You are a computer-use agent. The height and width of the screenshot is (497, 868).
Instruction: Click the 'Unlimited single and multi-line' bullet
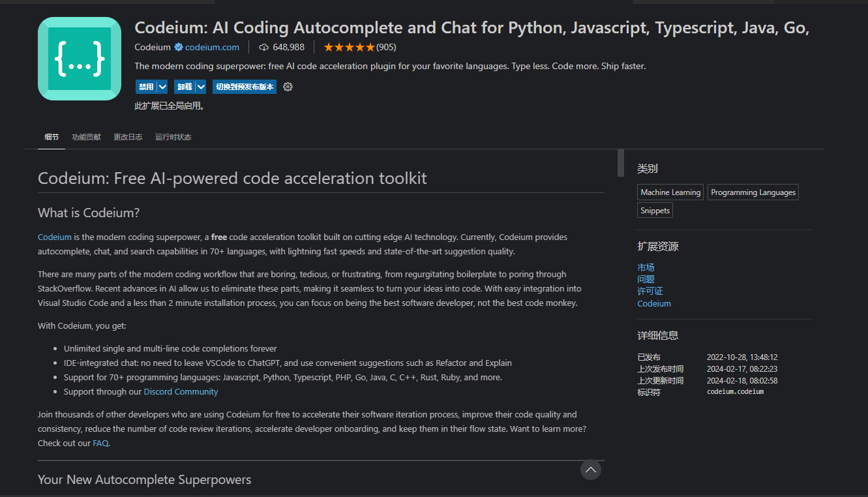pos(170,349)
